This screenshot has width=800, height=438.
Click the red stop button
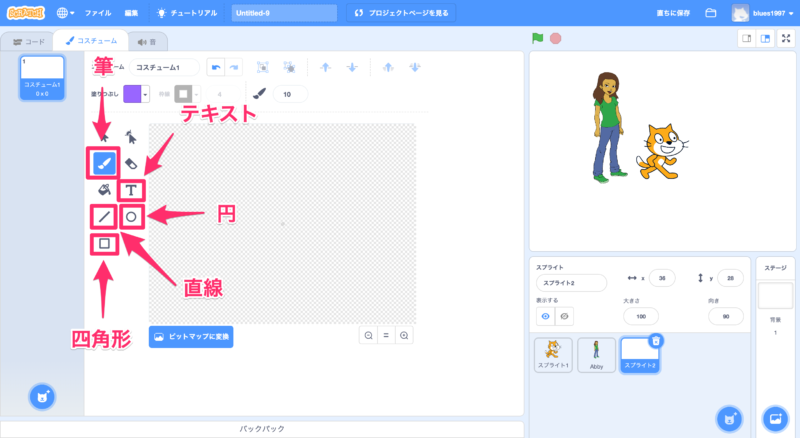555,39
